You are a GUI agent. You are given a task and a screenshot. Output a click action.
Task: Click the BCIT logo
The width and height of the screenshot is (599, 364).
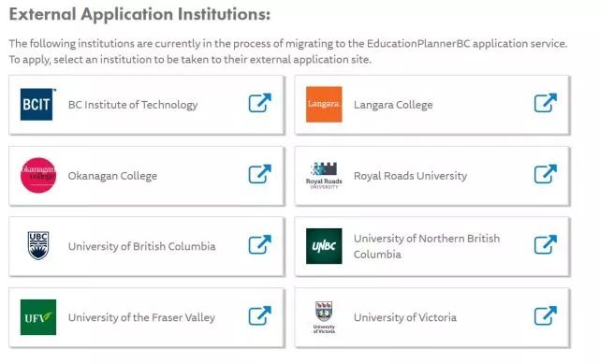(x=37, y=104)
